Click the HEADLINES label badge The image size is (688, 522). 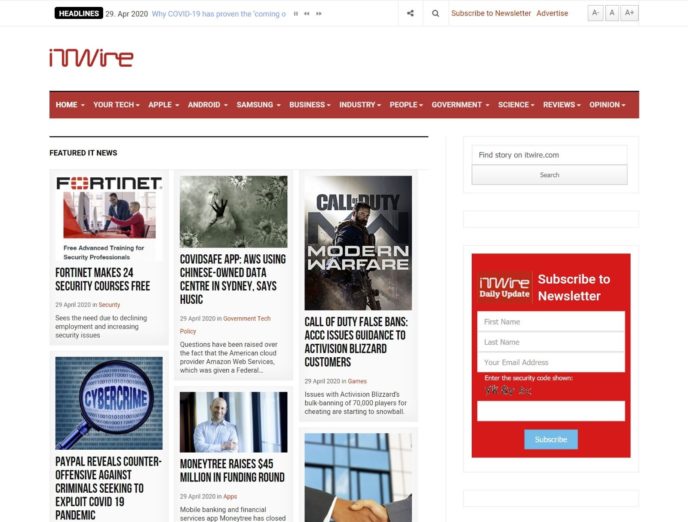79,13
